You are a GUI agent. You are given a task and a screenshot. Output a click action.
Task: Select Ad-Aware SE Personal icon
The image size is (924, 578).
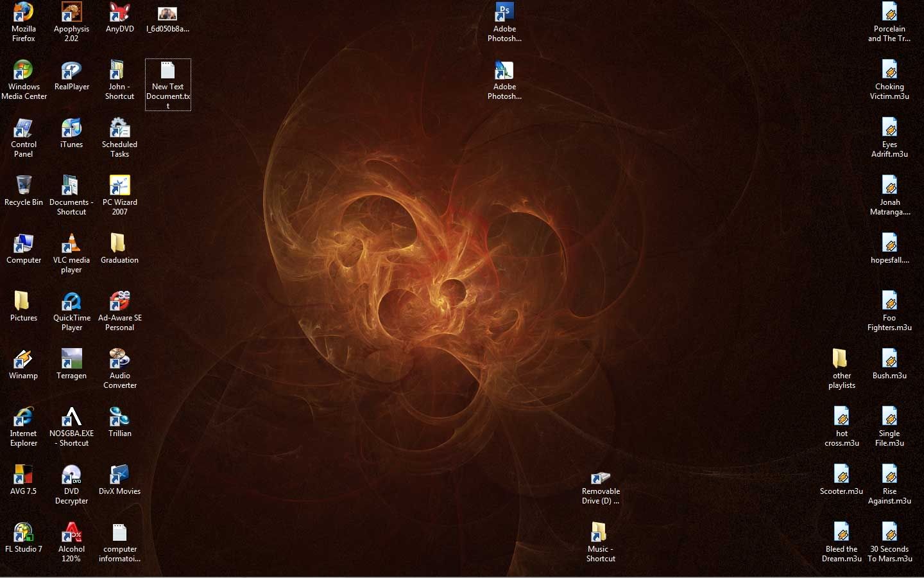click(x=119, y=301)
